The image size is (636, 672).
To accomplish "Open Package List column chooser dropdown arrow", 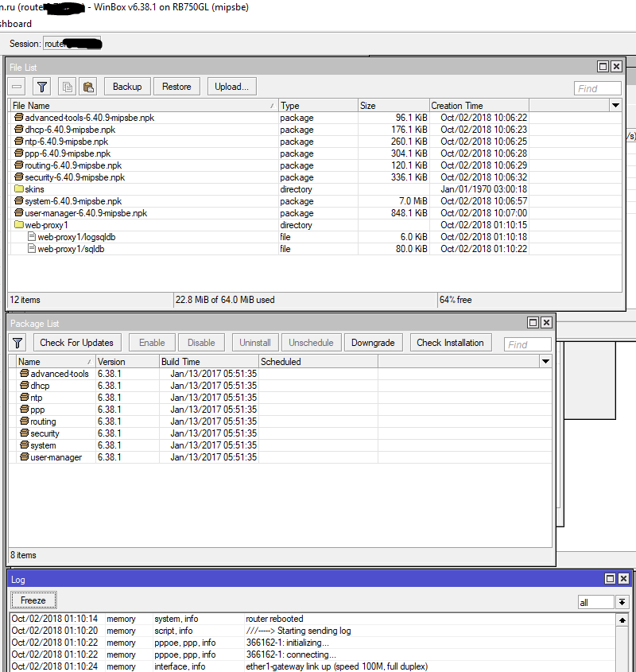I will click(x=545, y=362).
